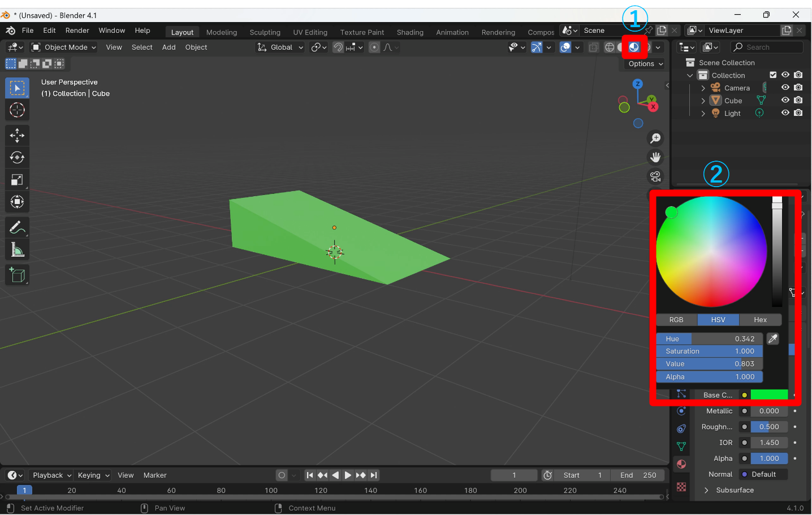The width and height of the screenshot is (812, 515).
Task: Switch the color picker to RGB mode
Action: [x=676, y=320]
